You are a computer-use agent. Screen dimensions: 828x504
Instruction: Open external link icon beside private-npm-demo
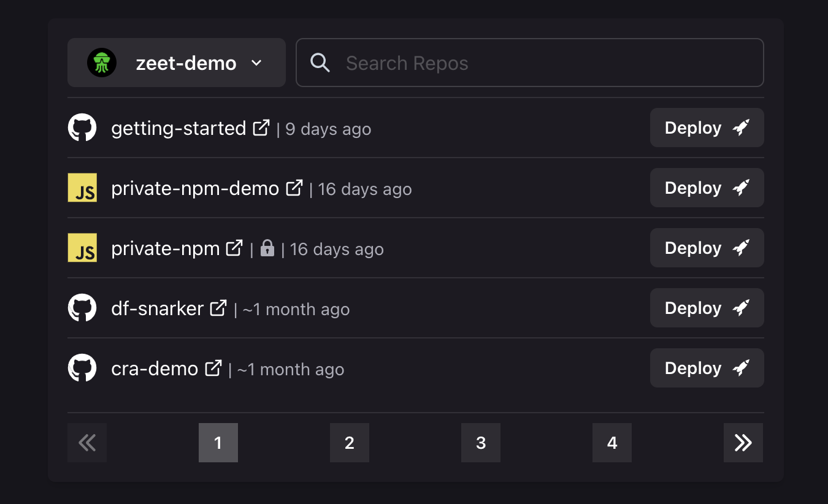(x=294, y=188)
